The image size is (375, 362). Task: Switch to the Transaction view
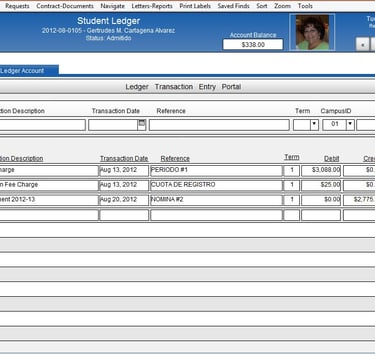pyautogui.click(x=174, y=87)
